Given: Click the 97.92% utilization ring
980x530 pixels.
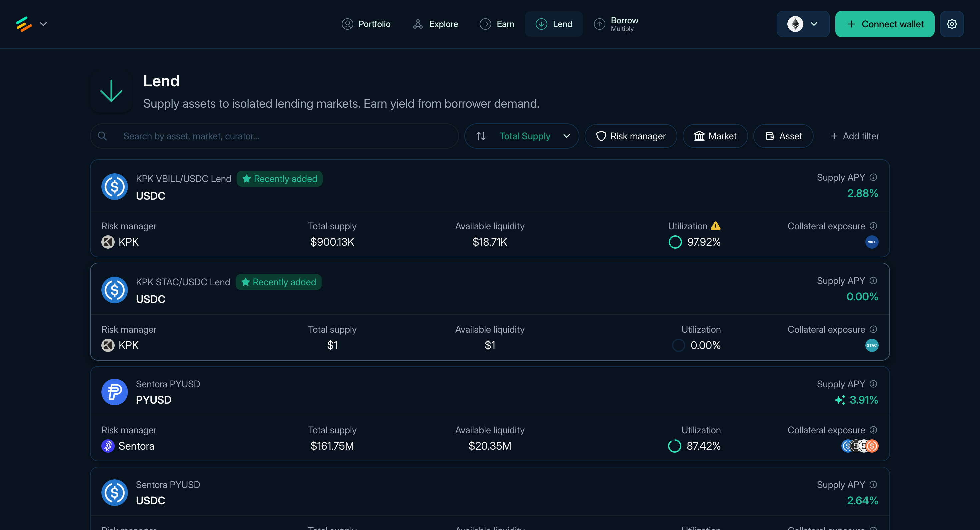Looking at the screenshot, I should 675,242.
